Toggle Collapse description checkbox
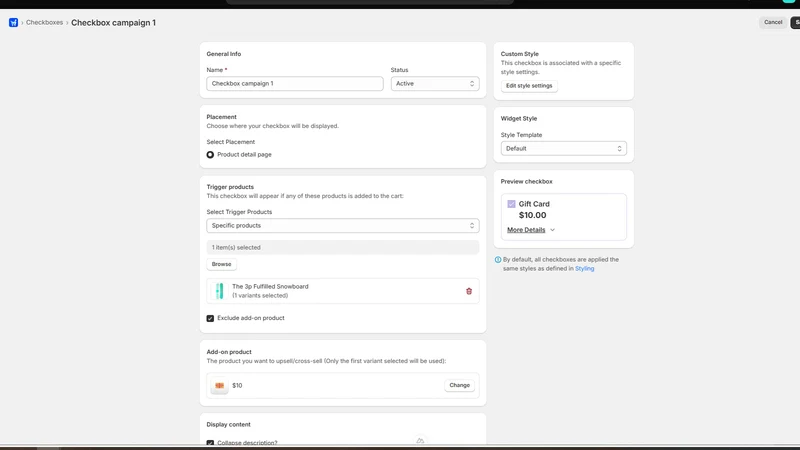 click(x=210, y=442)
